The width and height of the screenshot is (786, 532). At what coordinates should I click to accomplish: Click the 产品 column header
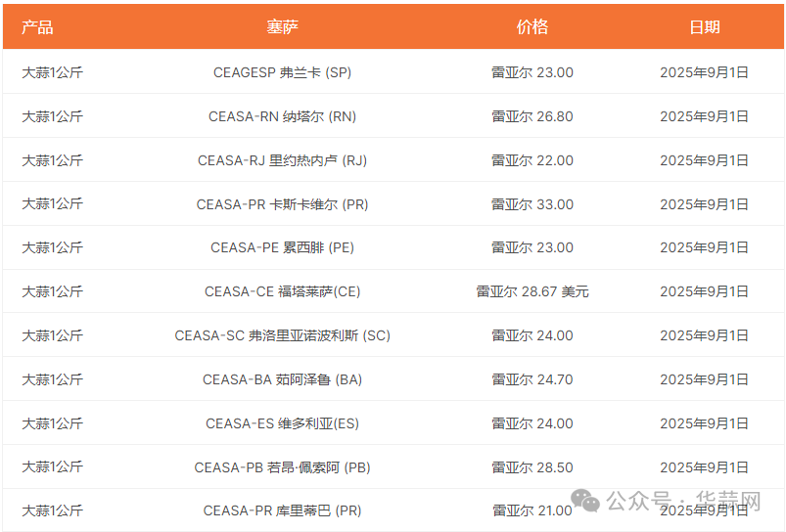pos(38,27)
